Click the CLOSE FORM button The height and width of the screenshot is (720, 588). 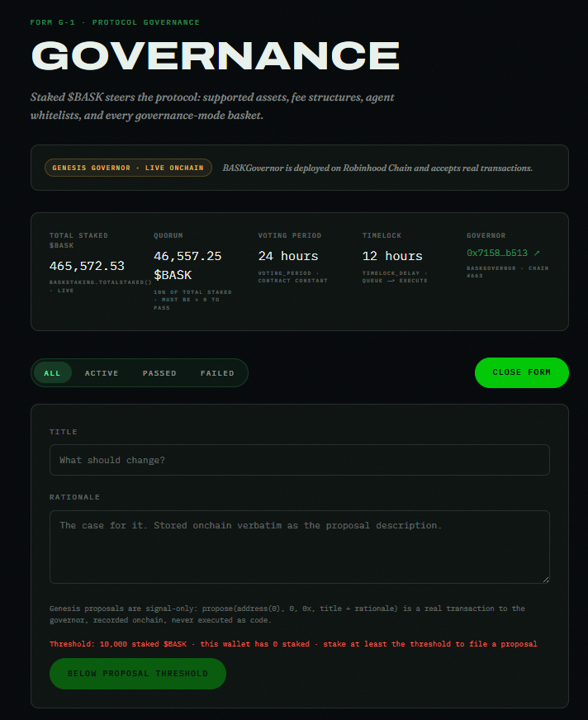click(521, 372)
